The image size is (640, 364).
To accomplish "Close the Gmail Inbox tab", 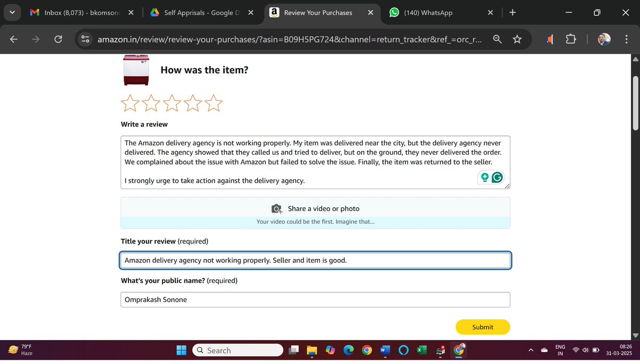I will [131, 12].
